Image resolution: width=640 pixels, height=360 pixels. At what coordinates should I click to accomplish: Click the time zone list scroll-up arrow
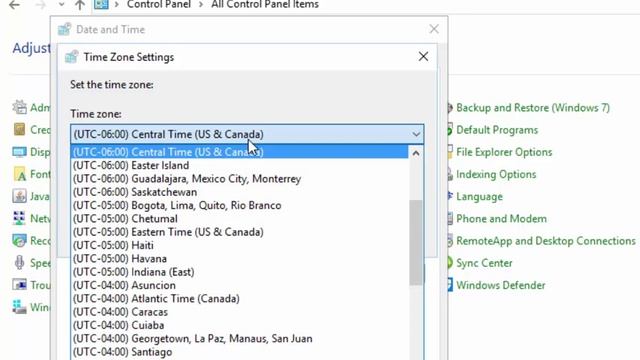click(x=416, y=153)
